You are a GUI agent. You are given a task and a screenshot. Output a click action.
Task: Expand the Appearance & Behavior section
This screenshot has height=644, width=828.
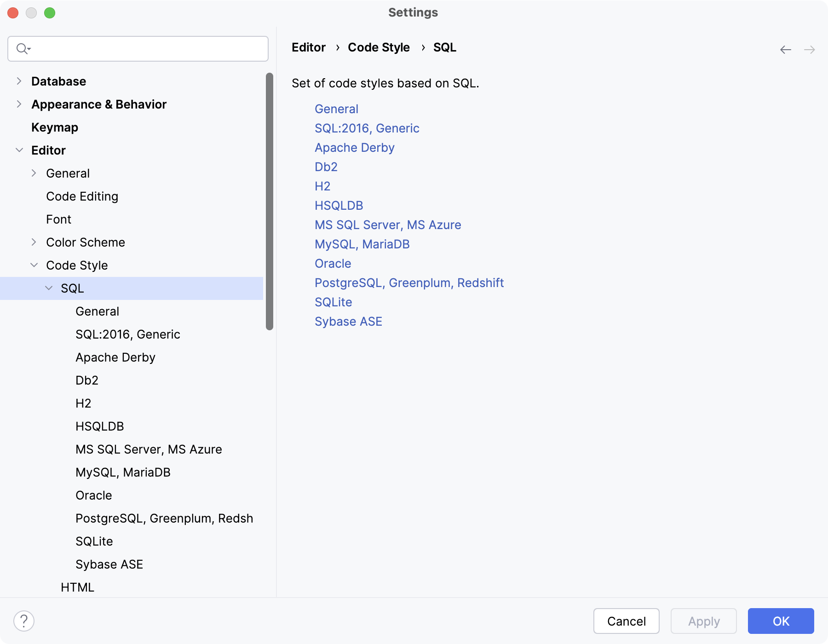[19, 104]
